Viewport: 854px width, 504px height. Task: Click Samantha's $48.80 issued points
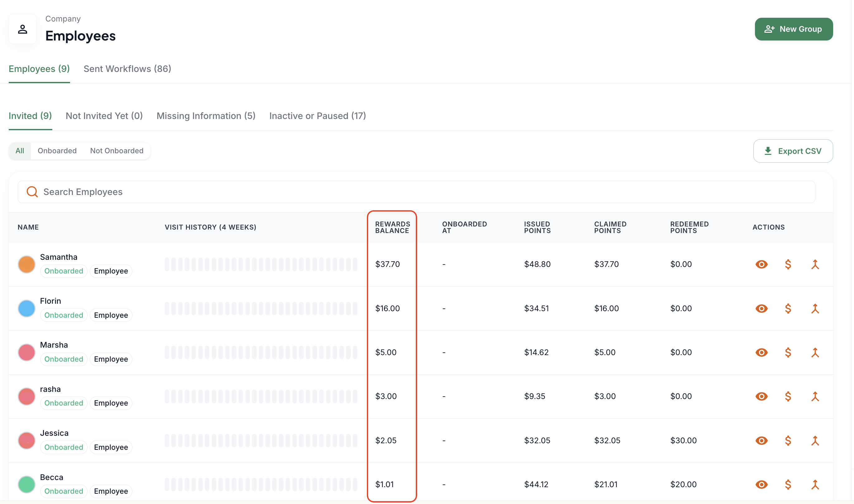(x=537, y=264)
